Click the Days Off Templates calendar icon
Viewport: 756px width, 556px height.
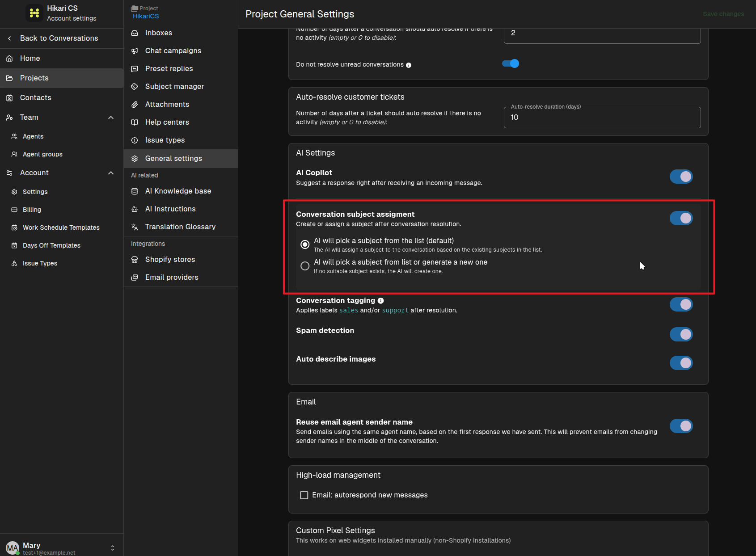pos(14,245)
